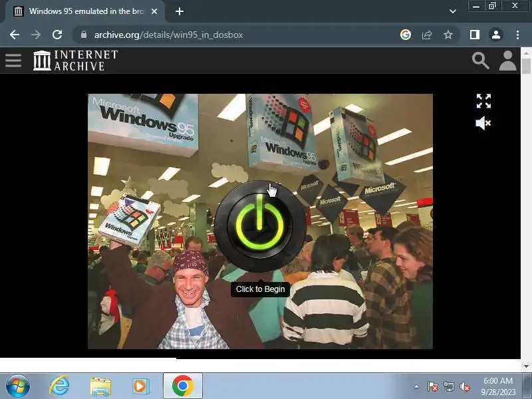Image resolution: width=532 pixels, height=399 pixels.
Task: Click the page scrollbar down arrow
Action: click(x=526, y=366)
